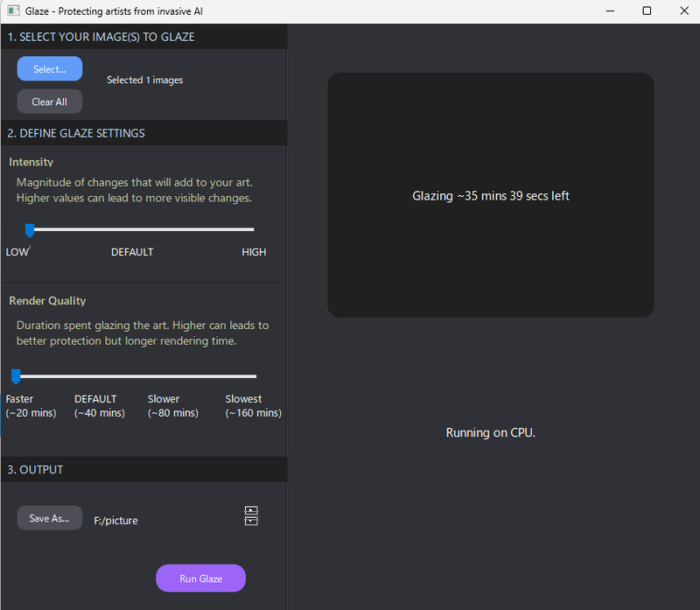Screen dimensions: 700x610
Task: Click the 'Running on CPU.' status text
Action: coord(490,432)
